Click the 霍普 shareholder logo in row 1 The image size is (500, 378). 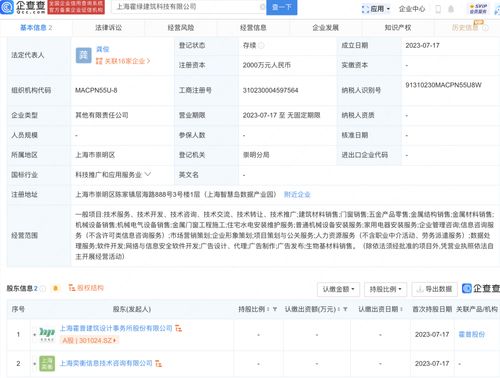click(47, 334)
